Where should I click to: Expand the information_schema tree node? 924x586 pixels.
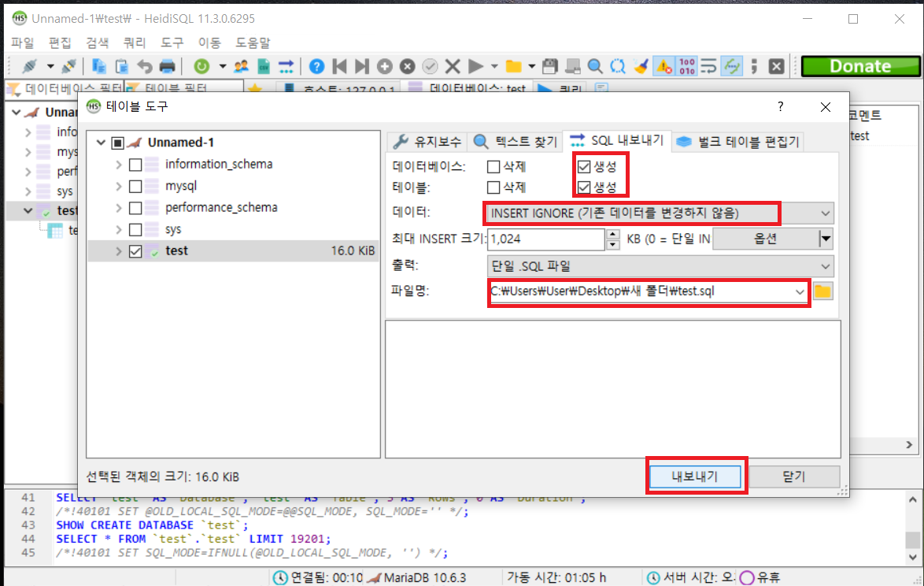click(118, 165)
